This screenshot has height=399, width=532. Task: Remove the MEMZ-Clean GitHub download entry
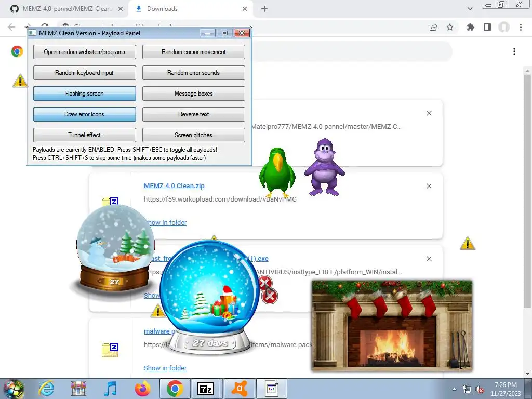point(429,113)
